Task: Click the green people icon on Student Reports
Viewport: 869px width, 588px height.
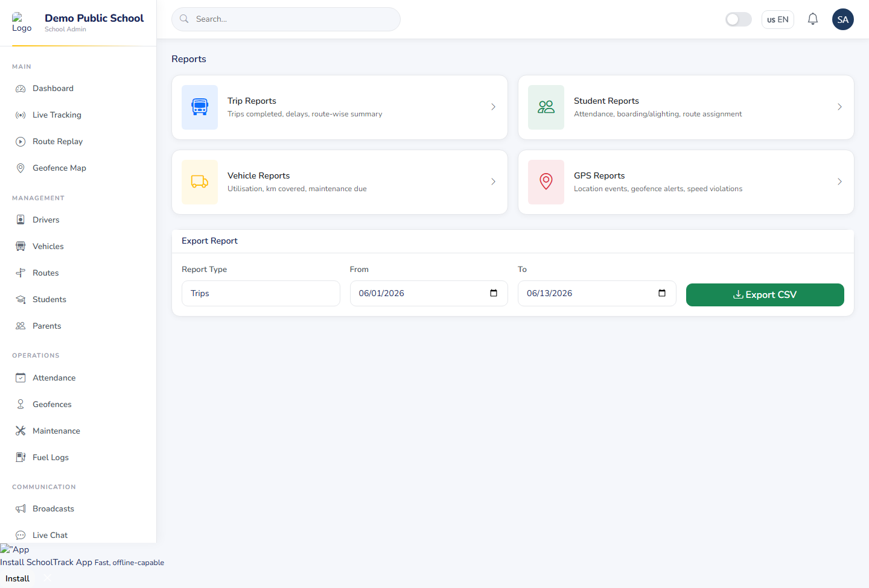Action: click(x=546, y=107)
